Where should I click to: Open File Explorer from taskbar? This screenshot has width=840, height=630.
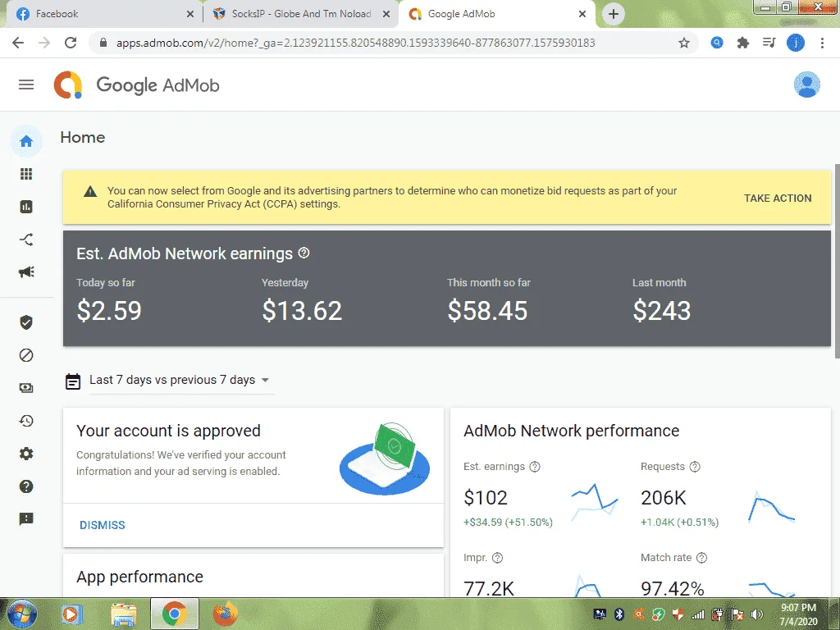[123, 614]
